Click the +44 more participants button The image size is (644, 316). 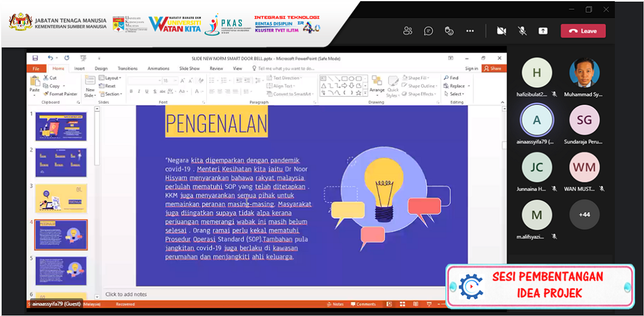coord(584,214)
